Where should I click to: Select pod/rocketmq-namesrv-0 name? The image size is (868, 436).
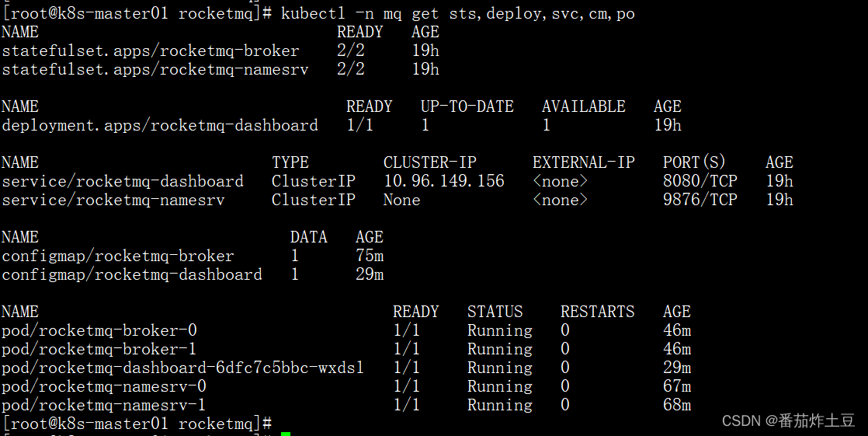[x=103, y=386]
